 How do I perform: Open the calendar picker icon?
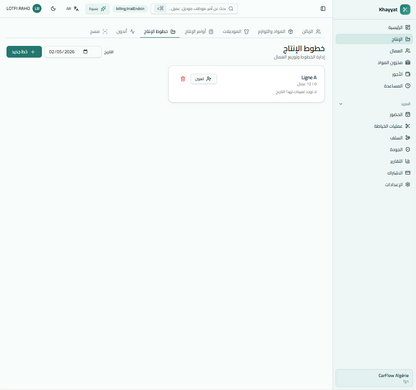click(85, 52)
